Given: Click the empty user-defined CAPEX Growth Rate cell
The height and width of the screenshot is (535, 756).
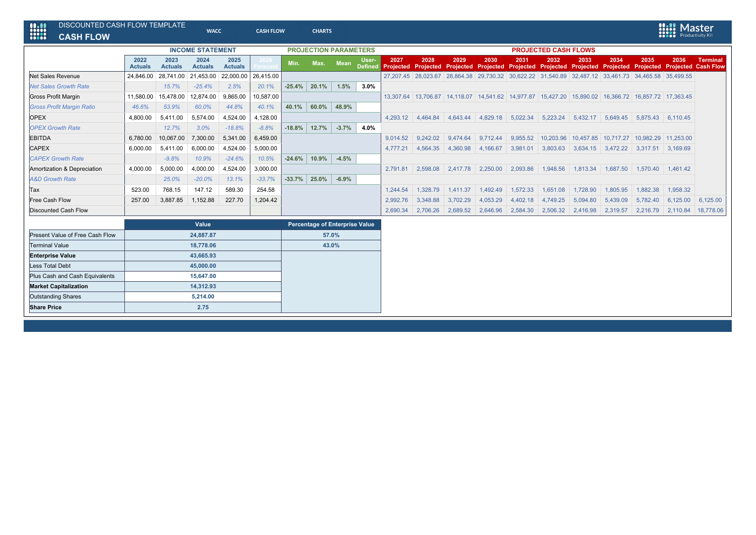Looking at the screenshot, I should point(368,159).
